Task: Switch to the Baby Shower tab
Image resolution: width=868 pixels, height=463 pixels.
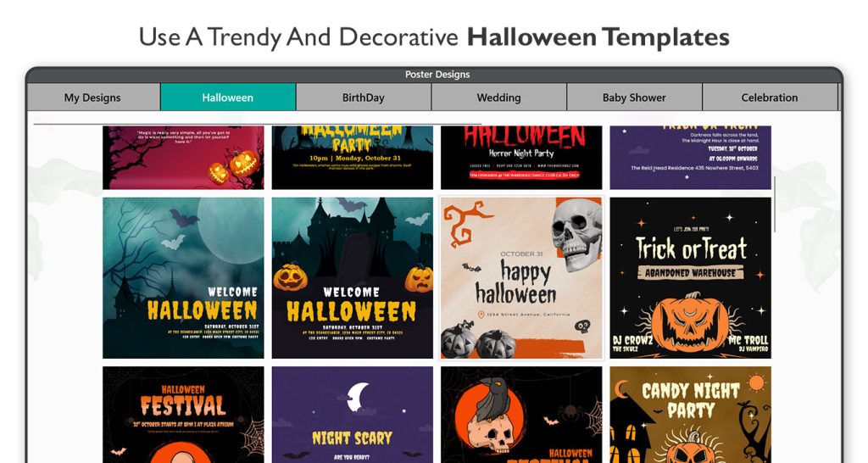Action: (x=634, y=98)
